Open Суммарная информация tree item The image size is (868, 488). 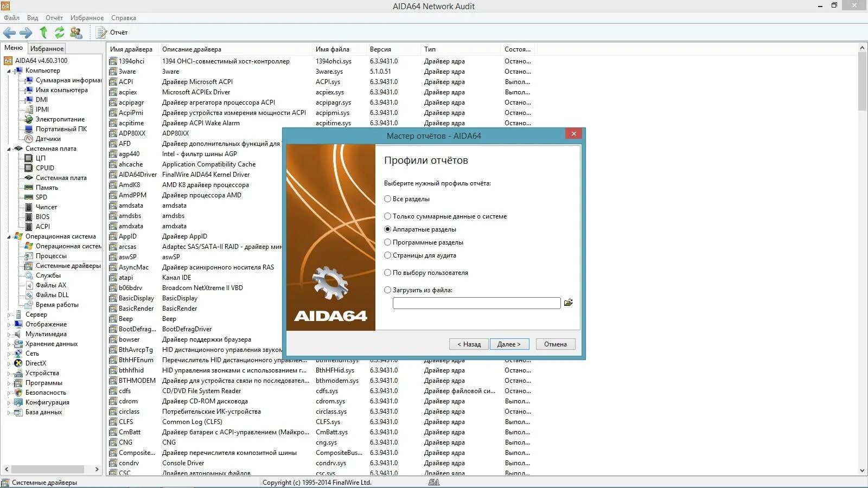68,80
